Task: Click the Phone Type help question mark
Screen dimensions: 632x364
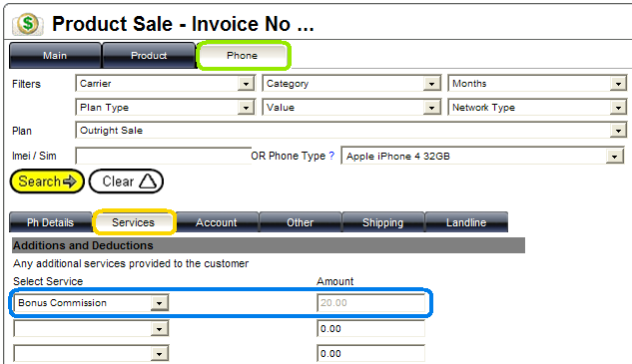Action: 331,156
